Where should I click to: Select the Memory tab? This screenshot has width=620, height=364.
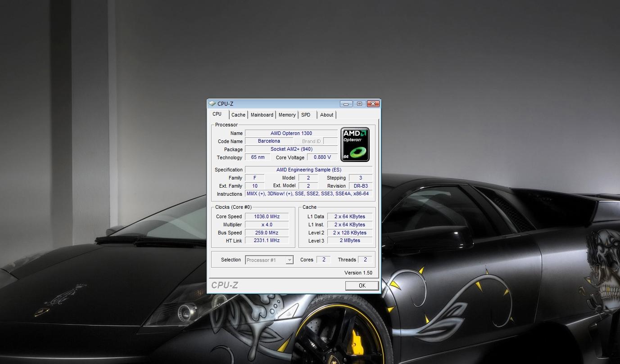tap(287, 115)
